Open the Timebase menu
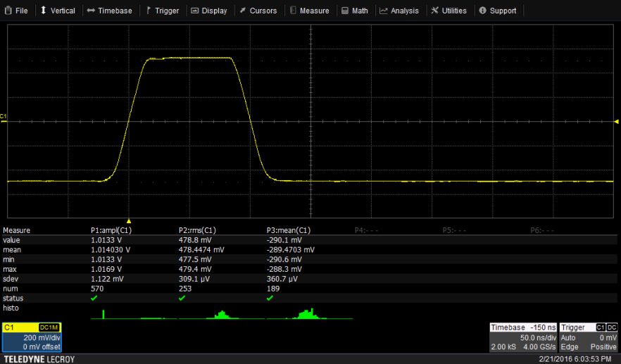Screen dimensions: 621x364 [x=109, y=11]
